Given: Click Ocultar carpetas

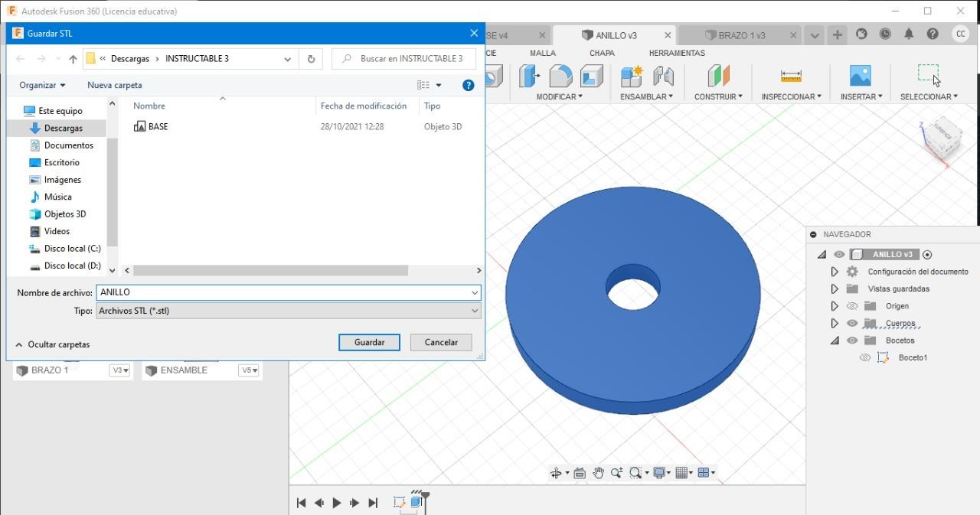Looking at the screenshot, I should pos(53,344).
